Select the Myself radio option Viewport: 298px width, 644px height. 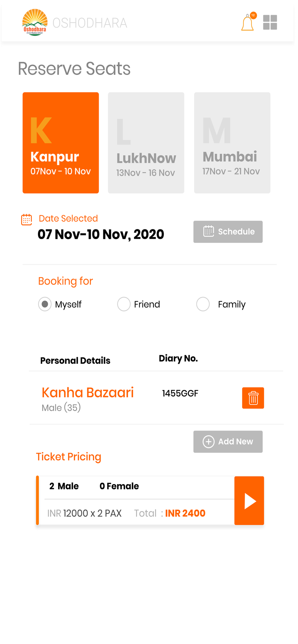click(x=45, y=304)
